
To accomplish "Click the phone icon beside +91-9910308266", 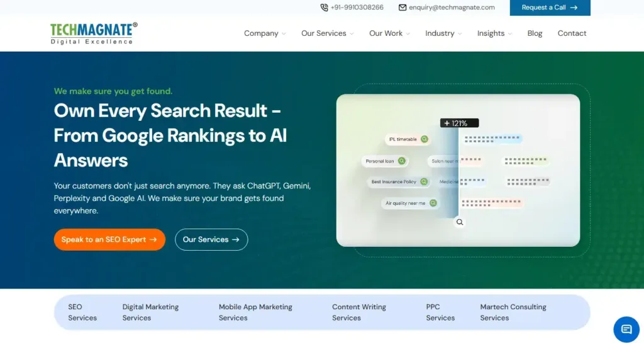I will (x=324, y=8).
